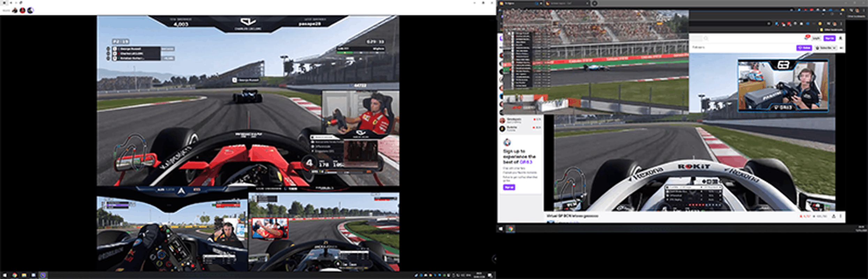Open Chrome from the left monitor taskbar
The image size is (868, 279).
click(14, 275)
